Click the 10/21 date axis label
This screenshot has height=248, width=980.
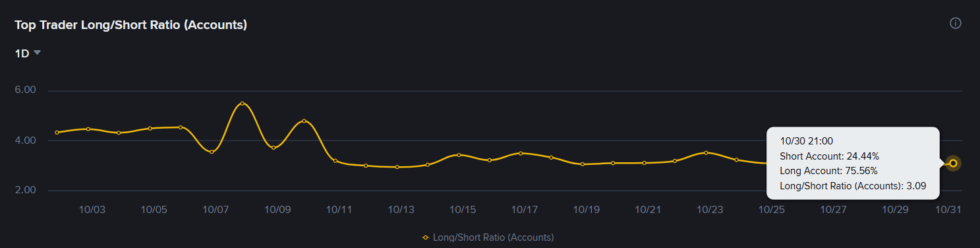[x=648, y=209]
